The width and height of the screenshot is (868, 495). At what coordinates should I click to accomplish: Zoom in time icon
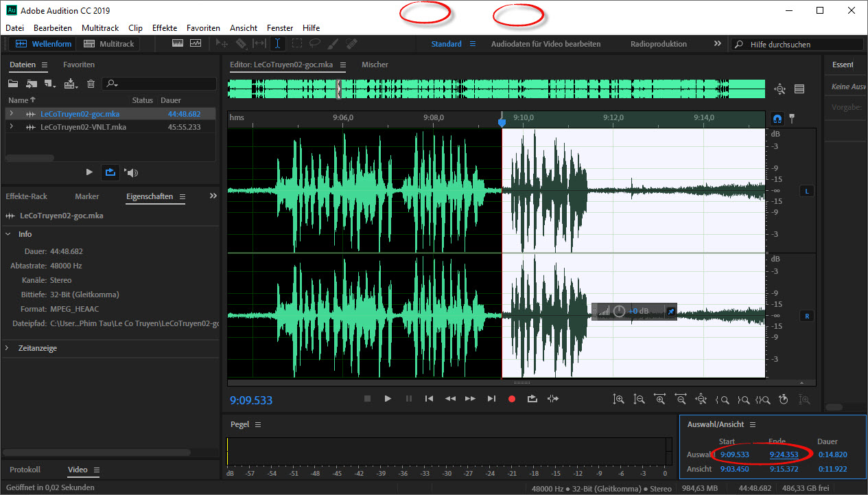(x=660, y=399)
